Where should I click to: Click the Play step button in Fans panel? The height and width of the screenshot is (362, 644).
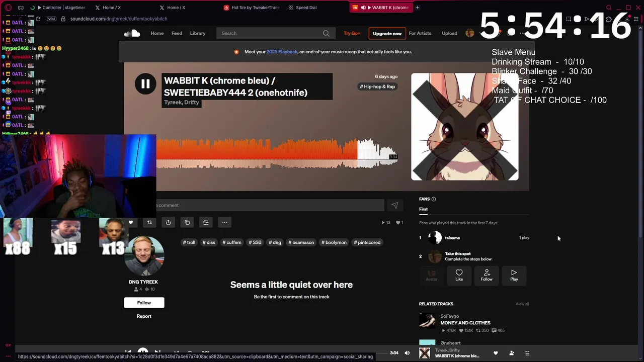(x=514, y=275)
